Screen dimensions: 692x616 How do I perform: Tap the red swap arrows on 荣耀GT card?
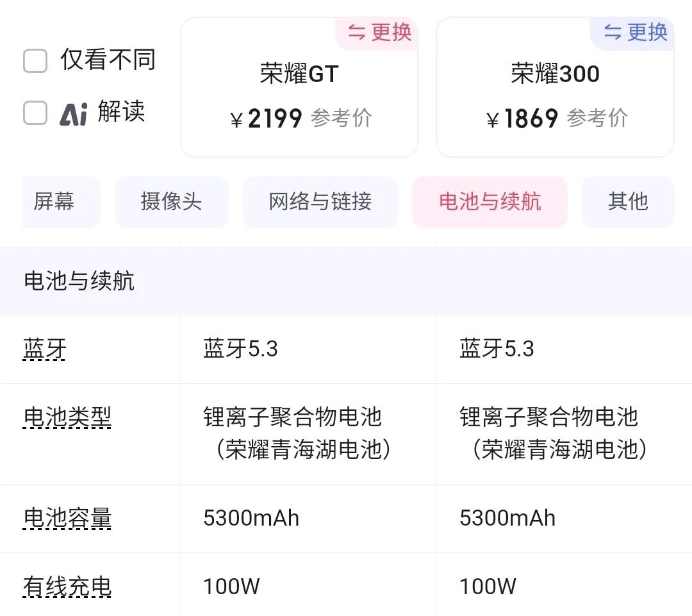click(356, 32)
